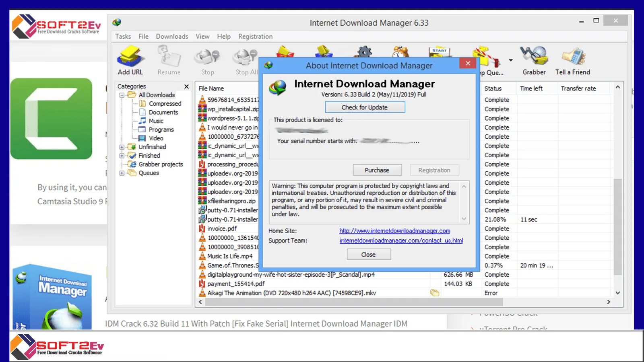Select the Documents category icon
644x362 pixels.
point(142,112)
